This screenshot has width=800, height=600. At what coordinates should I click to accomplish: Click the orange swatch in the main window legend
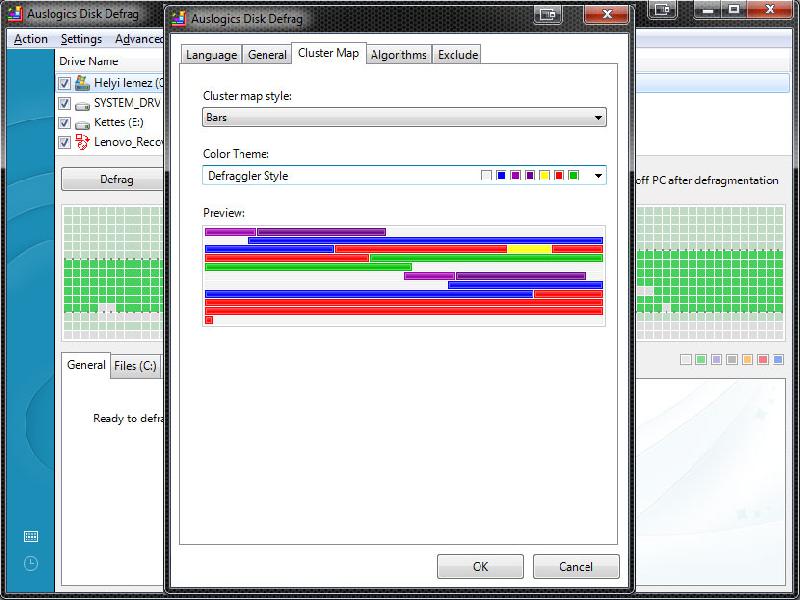coord(747,360)
